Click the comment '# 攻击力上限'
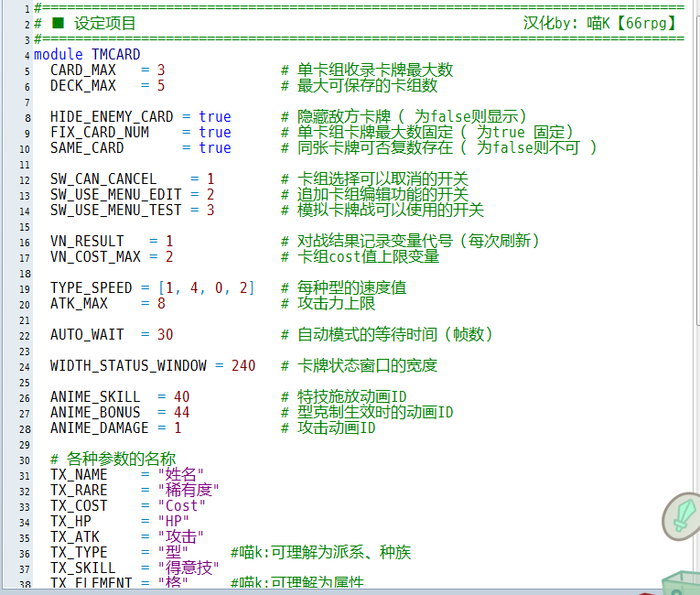Viewport: 700px width, 595px height. tap(328, 304)
